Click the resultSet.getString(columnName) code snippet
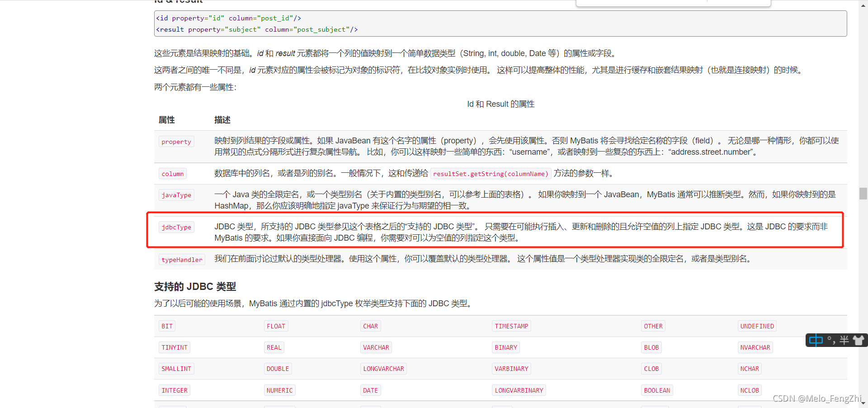The width and height of the screenshot is (868, 408). coord(491,174)
